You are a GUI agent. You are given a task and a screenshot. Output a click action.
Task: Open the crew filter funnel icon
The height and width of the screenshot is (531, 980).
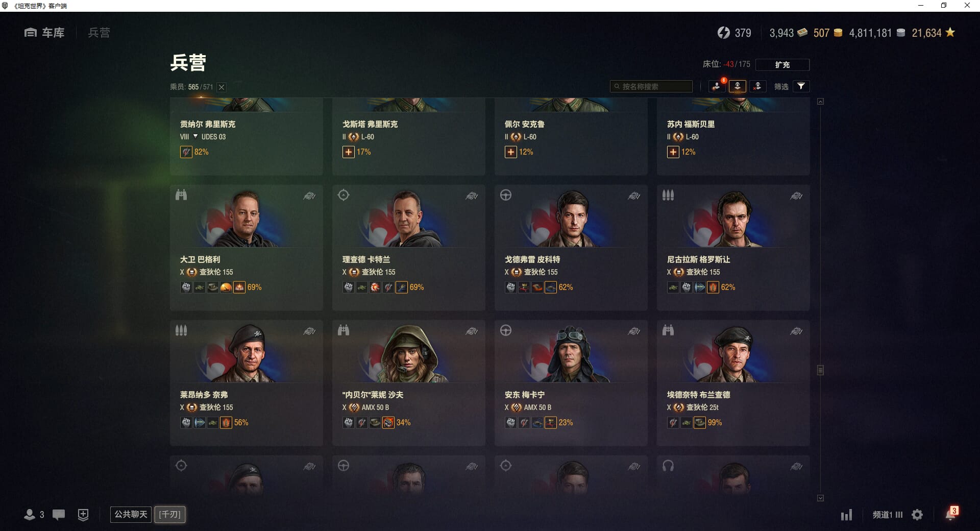(x=801, y=86)
